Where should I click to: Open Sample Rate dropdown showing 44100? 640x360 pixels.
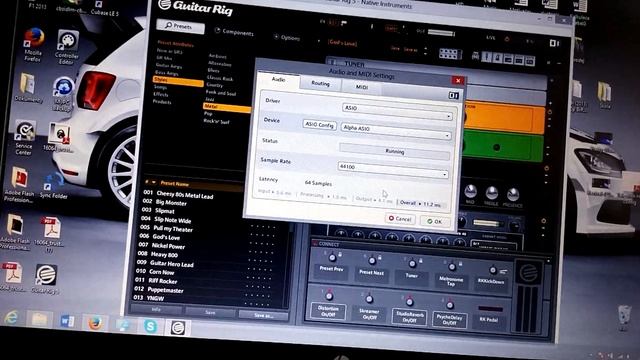point(393,170)
